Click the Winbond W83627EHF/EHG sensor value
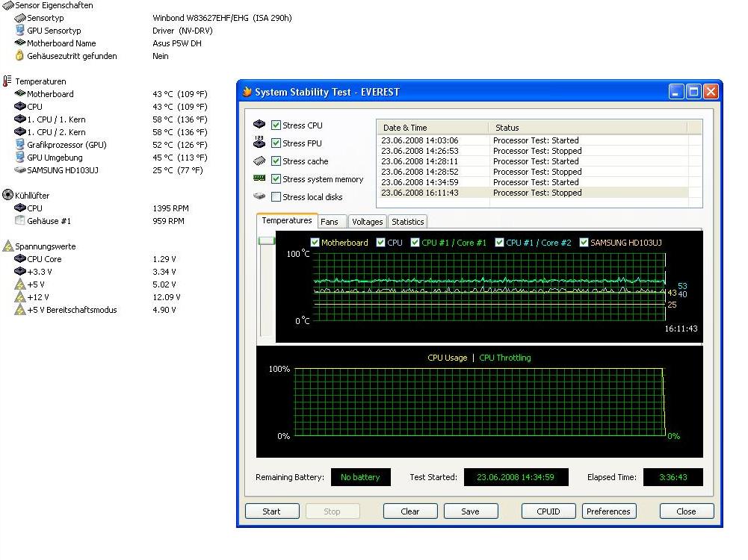 [x=222, y=18]
